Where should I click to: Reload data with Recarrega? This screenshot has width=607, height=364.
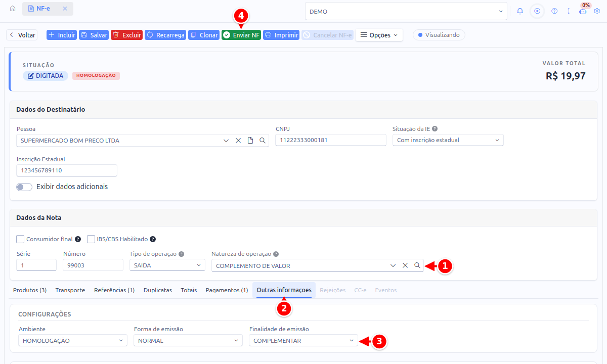[165, 35]
